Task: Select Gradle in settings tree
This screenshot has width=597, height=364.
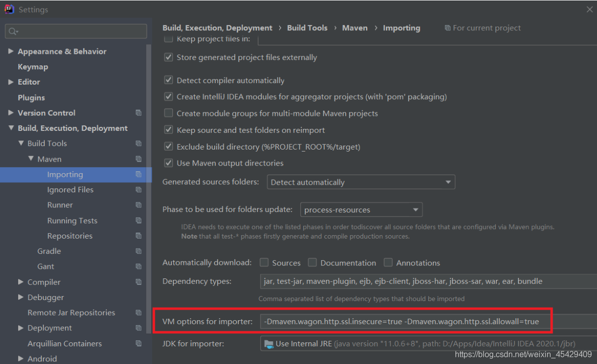Action: (x=49, y=251)
